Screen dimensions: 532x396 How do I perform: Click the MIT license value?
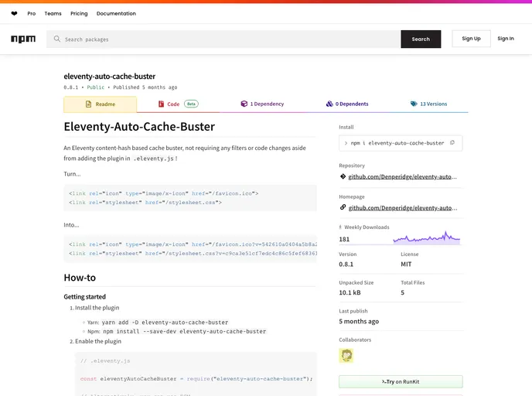coord(406,264)
